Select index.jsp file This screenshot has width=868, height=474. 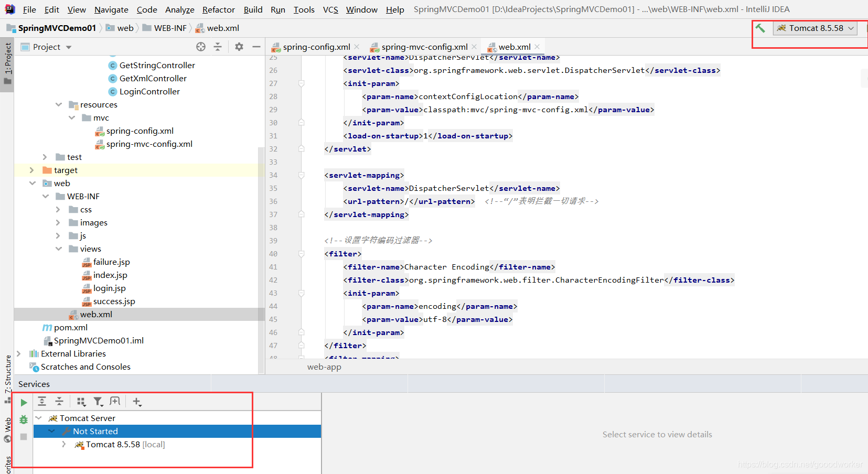[x=110, y=275]
